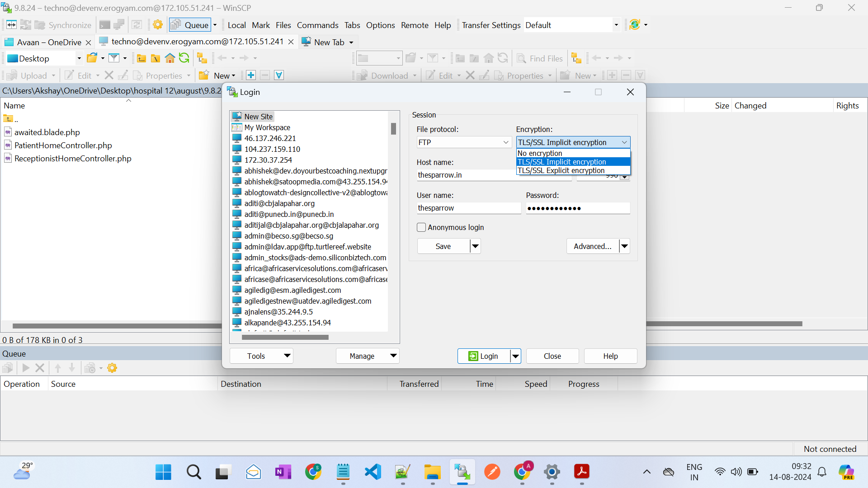The height and width of the screenshot is (488, 868).
Task: Click the delete icon in queue toolbar
Action: tap(40, 368)
